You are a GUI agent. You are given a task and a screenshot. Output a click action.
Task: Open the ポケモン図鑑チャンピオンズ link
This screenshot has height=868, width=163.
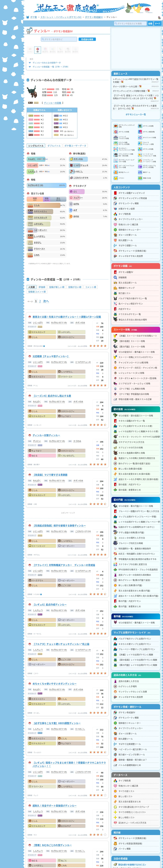(x=132, y=193)
